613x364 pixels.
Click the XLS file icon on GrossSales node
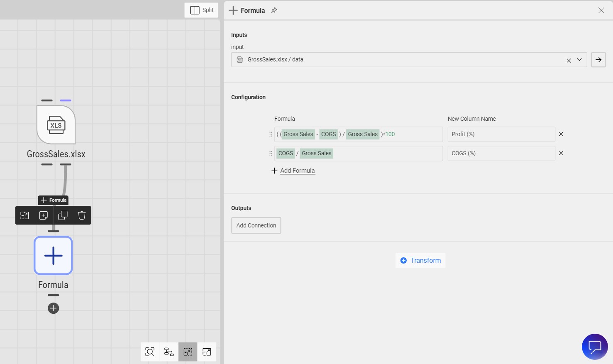click(56, 125)
